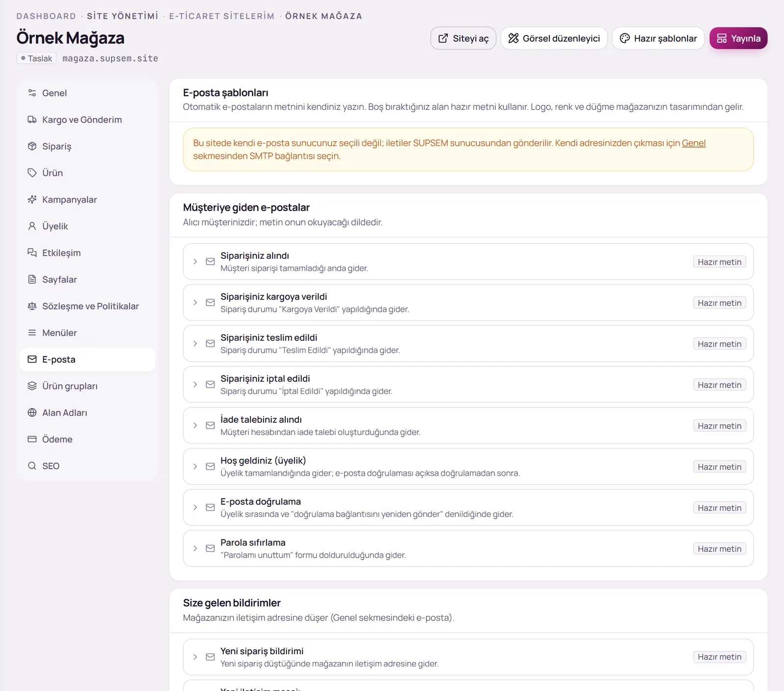Click the tag icon beside Ürün
The width and height of the screenshot is (784, 691).
32,173
